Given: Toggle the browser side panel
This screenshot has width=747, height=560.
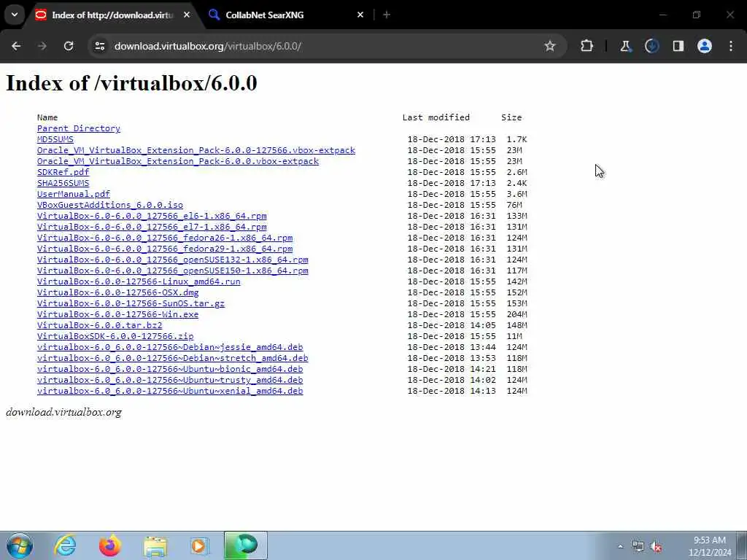Looking at the screenshot, I should pos(678,46).
